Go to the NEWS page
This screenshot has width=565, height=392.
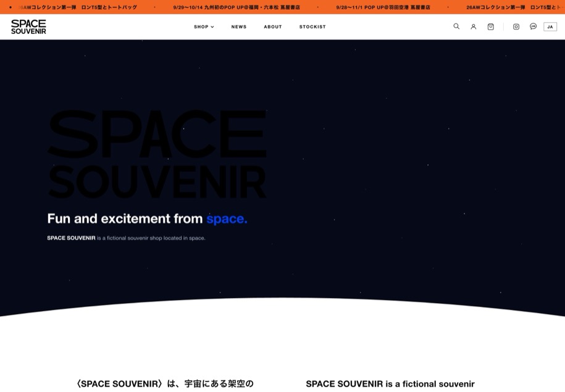click(x=239, y=27)
